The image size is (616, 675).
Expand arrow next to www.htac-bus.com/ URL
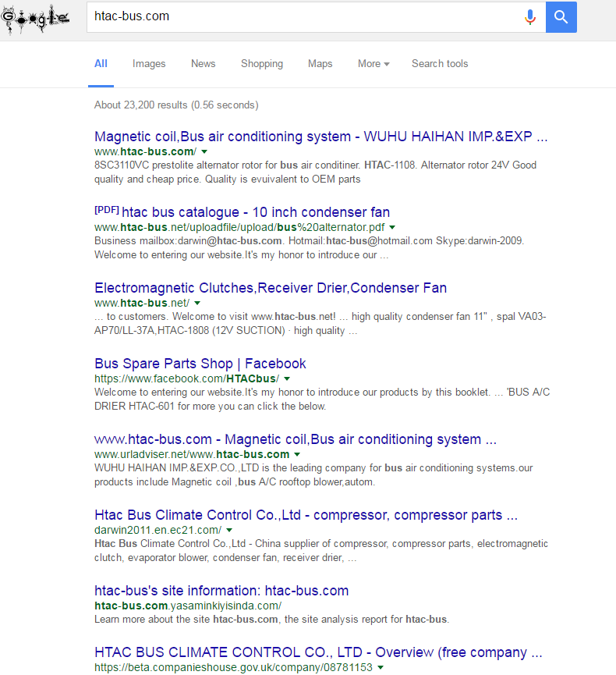[x=204, y=151]
